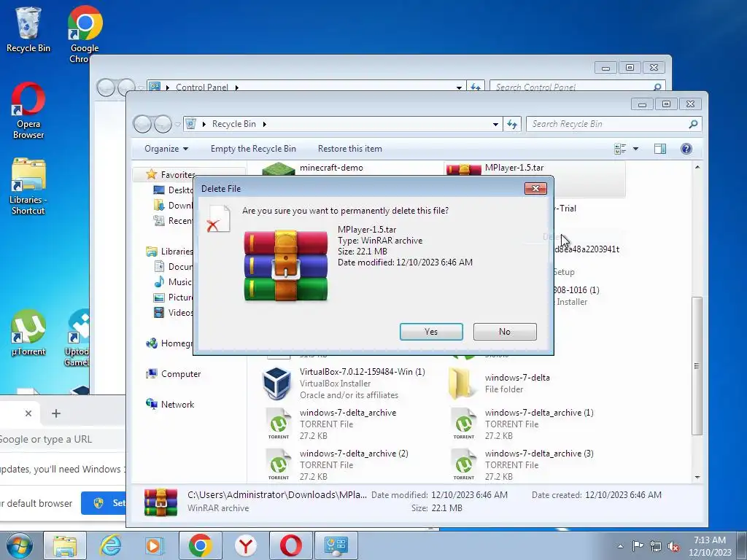The width and height of the screenshot is (747, 560).
Task: Open Windows Explorer from taskbar
Action: (x=65, y=545)
